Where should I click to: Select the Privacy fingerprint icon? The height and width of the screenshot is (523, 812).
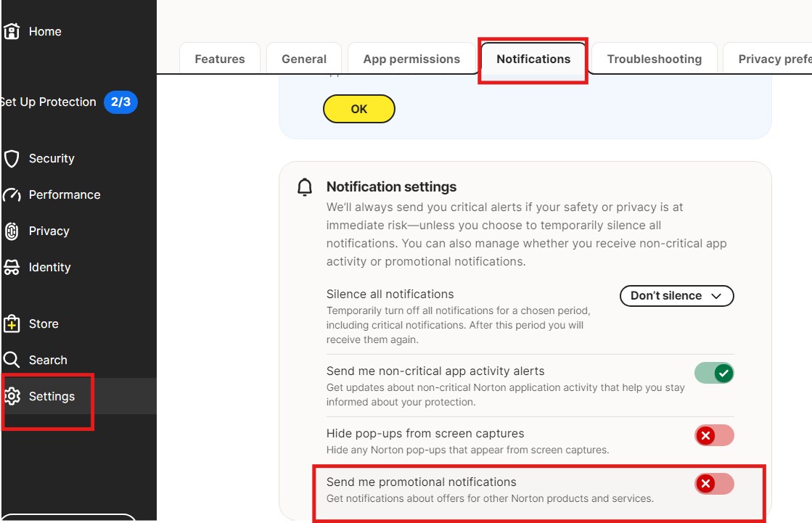coord(12,231)
